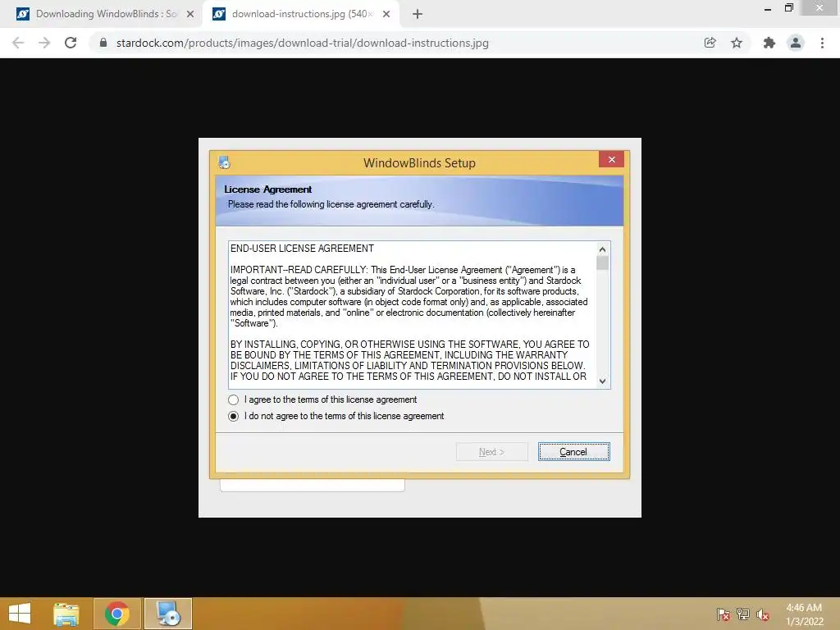This screenshot has height=630, width=840.
Task: Open Chrome three-dot menu
Action: (x=822, y=43)
